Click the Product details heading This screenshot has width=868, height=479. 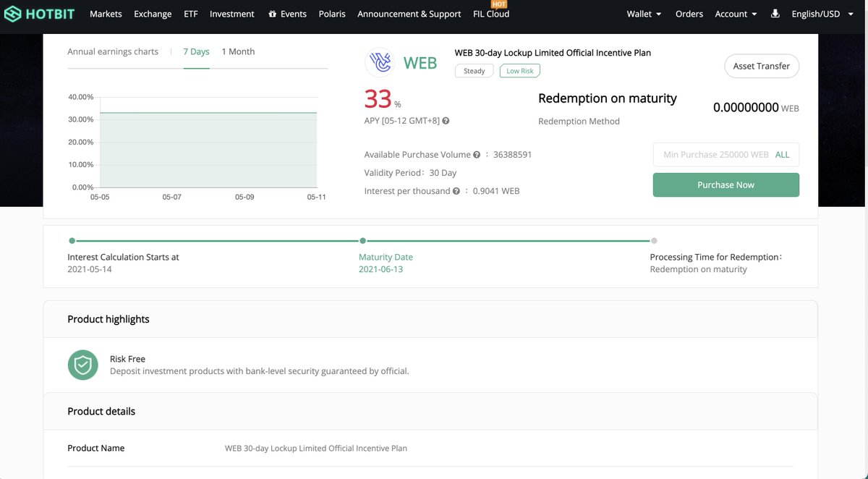pos(101,411)
